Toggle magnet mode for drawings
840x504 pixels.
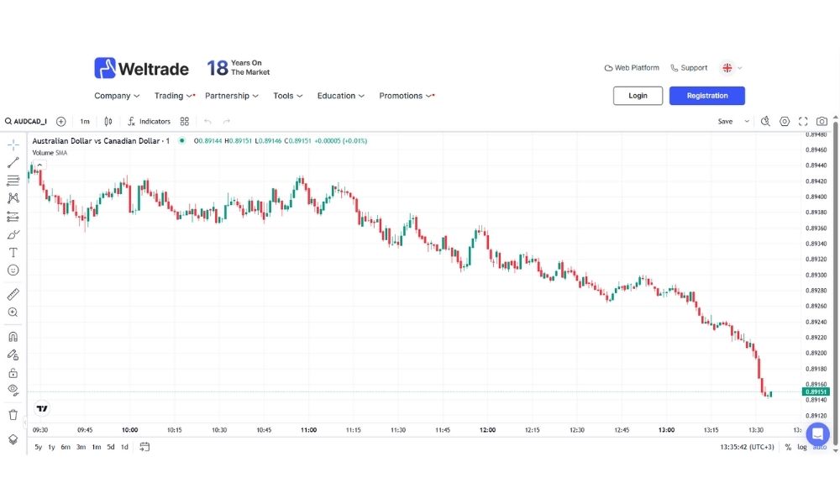[x=13, y=337]
